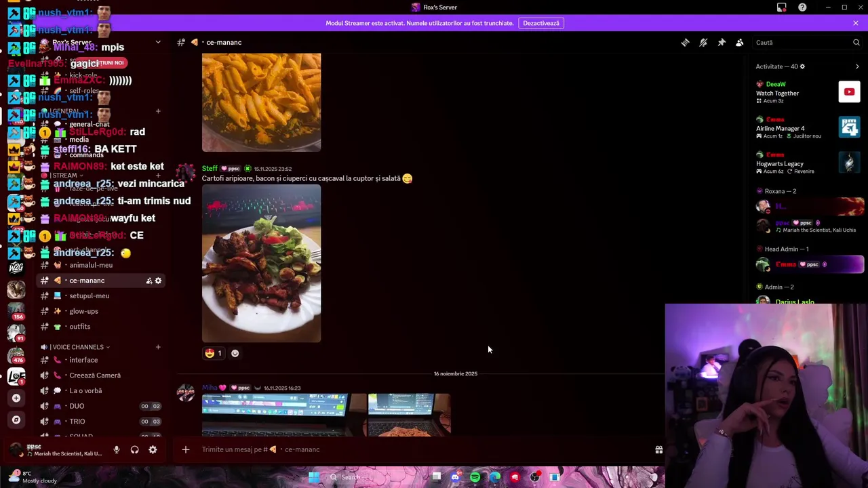Click the ppsc user avatar panel
This screenshot has width=868, height=488.
(x=56, y=449)
